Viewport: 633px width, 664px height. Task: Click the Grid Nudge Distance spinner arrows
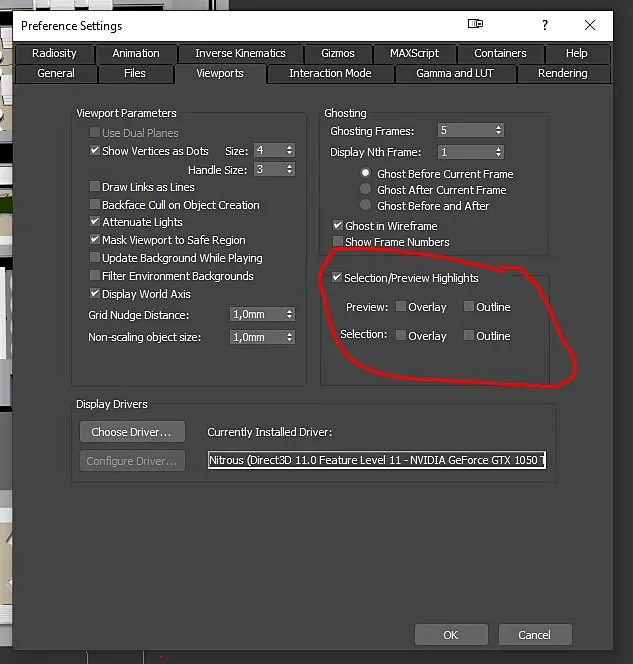289,314
